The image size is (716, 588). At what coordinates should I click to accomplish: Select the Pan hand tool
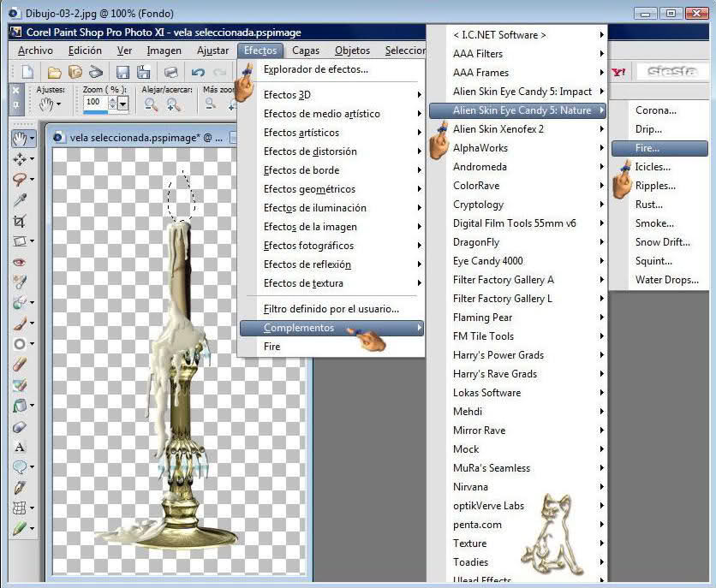[19, 138]
